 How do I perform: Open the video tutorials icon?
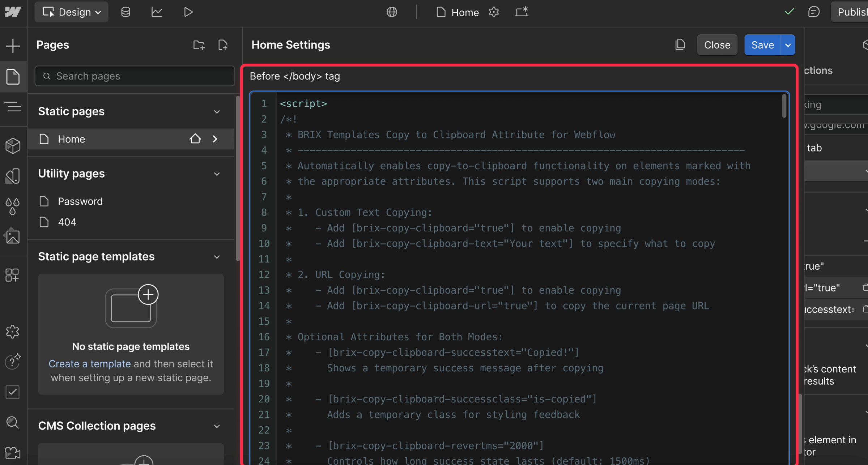pos(13,453)
